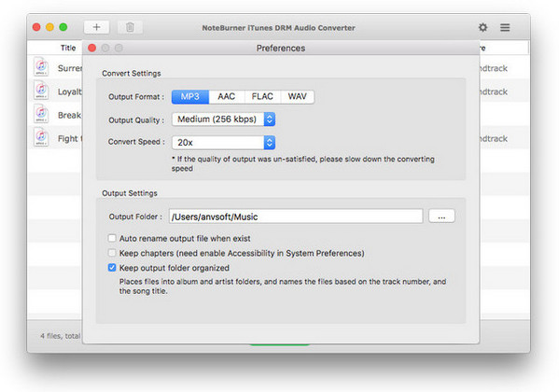
Task: Select the Loyalty track row in main window
Action: click(x=55, y=91)
